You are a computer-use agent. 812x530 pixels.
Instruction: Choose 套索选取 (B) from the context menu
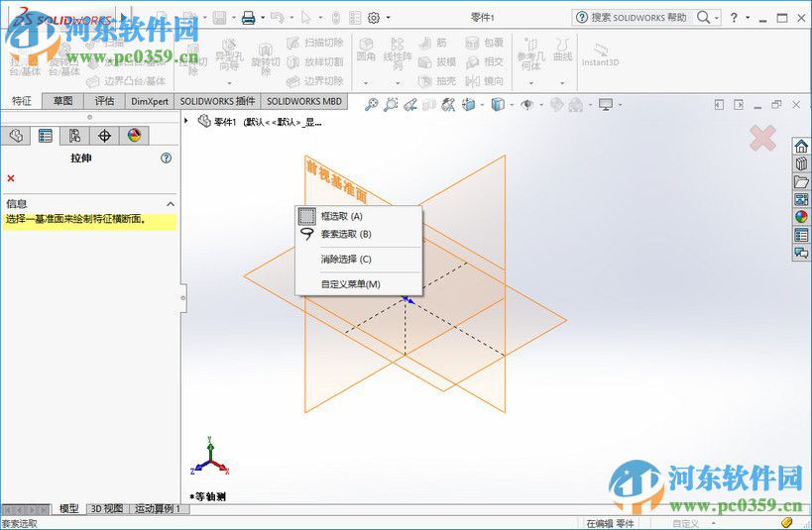(x=358, y=234)
